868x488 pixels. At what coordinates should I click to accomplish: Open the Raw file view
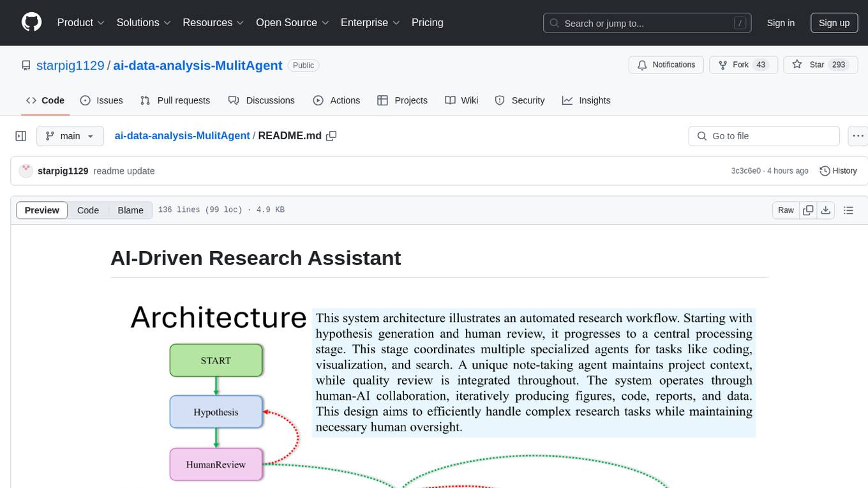pyautogui.click(x=786, y=210)
